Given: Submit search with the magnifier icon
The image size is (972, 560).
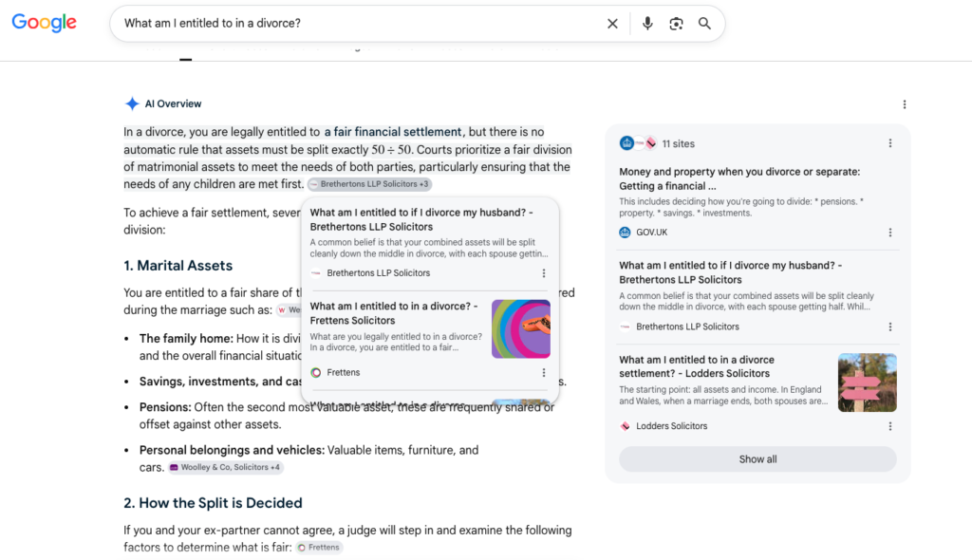Looking at the screenshot, I should [704, 24].
